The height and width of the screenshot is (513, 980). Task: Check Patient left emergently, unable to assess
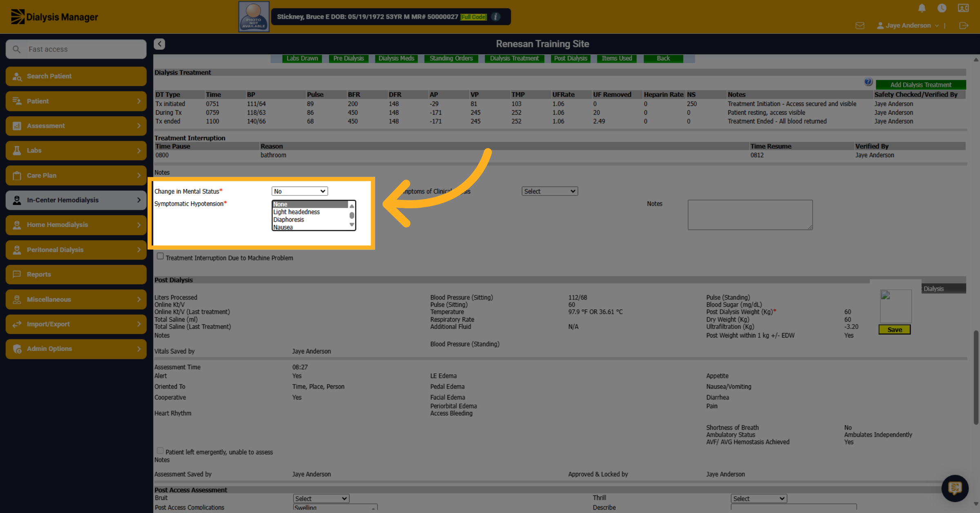(160, 451)
